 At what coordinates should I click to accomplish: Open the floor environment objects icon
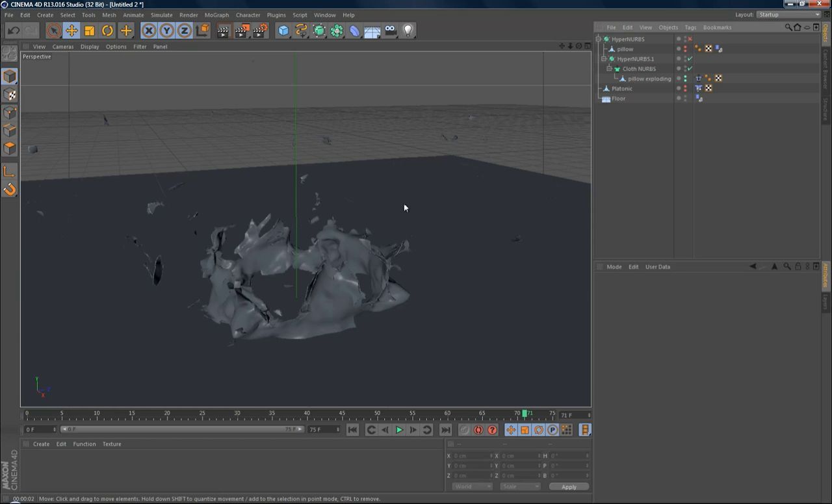coord(372,31)
